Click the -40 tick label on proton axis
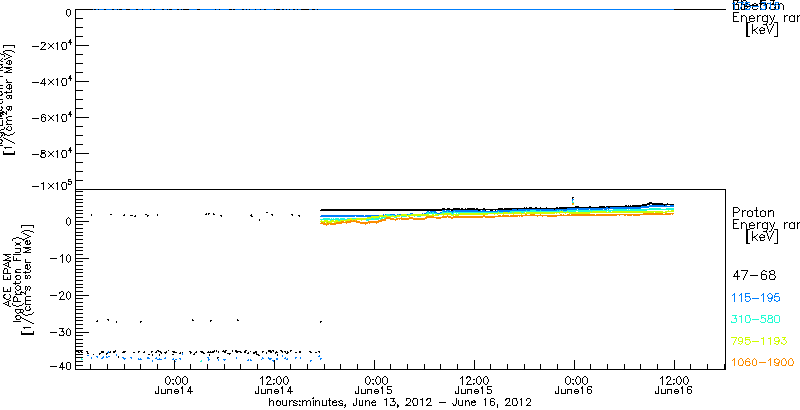Screen dimensions: 800x410 (59, 366)
